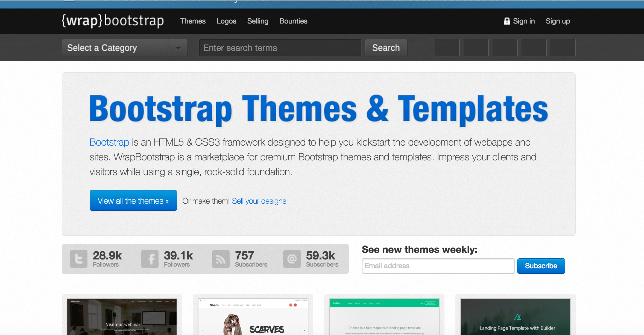Image resolution: width=644 pixels, height=335 pixels.
Task: Navigate to Bounties in the navbar
Action: [293, 21]
